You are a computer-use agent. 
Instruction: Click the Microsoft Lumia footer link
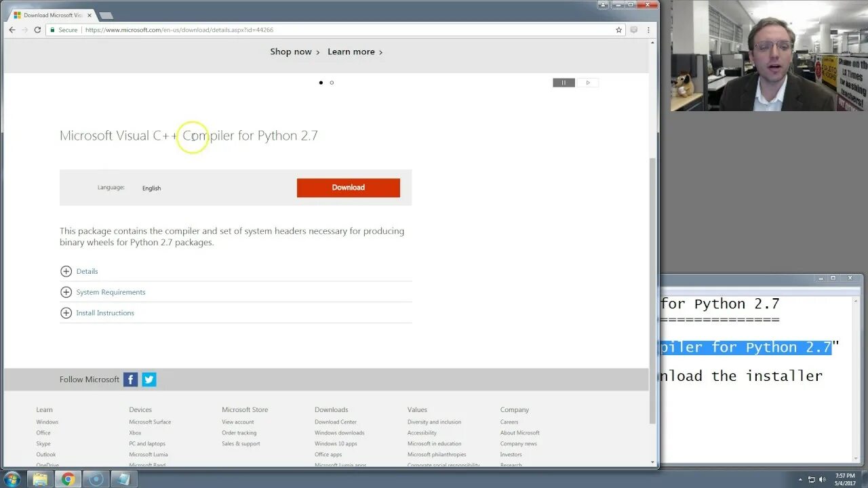point(149,454)
